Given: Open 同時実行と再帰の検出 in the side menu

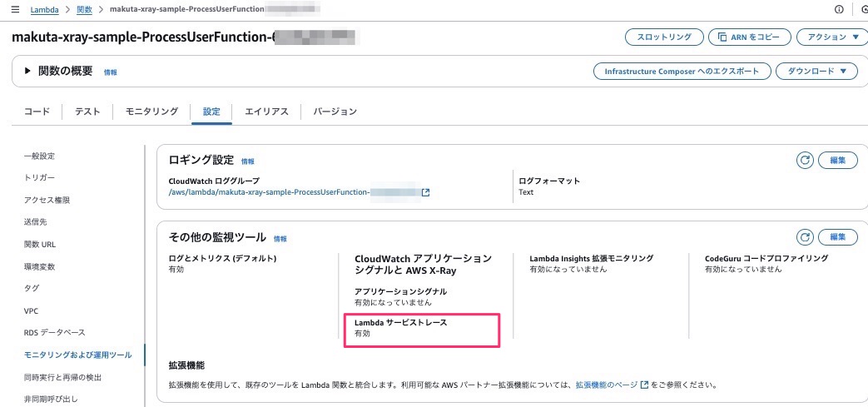Looking at the screenshot, I should (62, 377).
